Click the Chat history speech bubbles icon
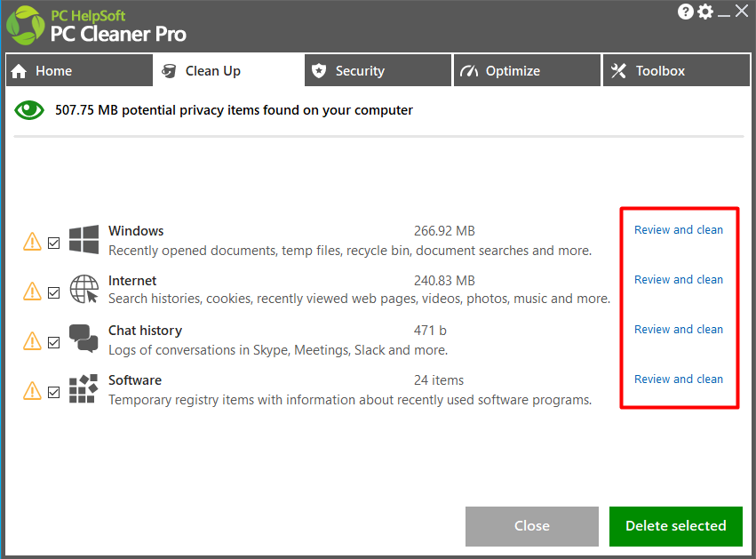Viewport: 756px width, 559px height. 84,339
